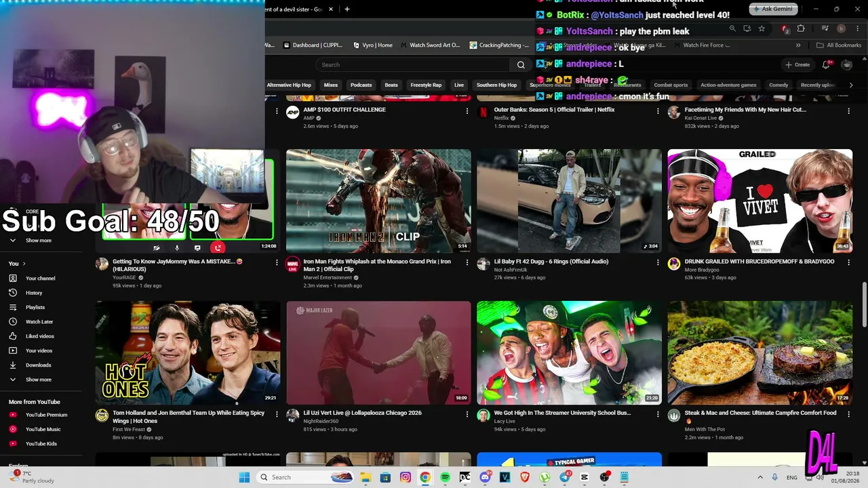Select the Comedy category chip
The image size is (868, 488).
pyautogui.click(x=778, y=85)
